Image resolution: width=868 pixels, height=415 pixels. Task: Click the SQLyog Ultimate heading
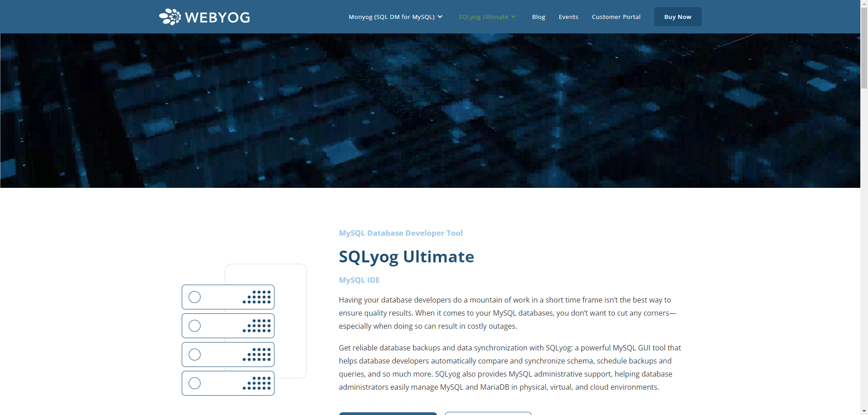[406, 256]
